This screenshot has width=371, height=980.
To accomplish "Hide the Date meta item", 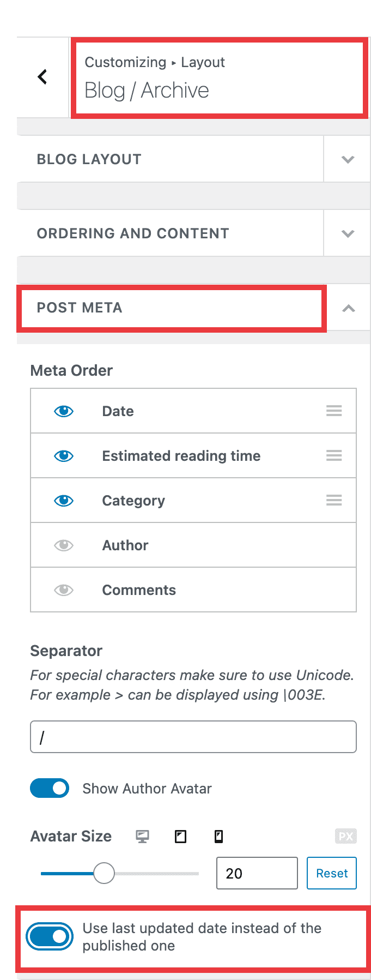I will (x=64, y=411).
